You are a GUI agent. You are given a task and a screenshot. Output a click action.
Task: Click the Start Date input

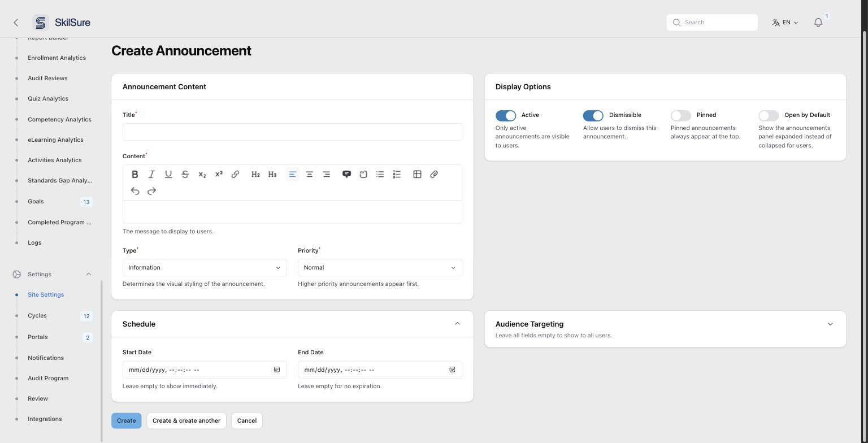pos(205,370)
